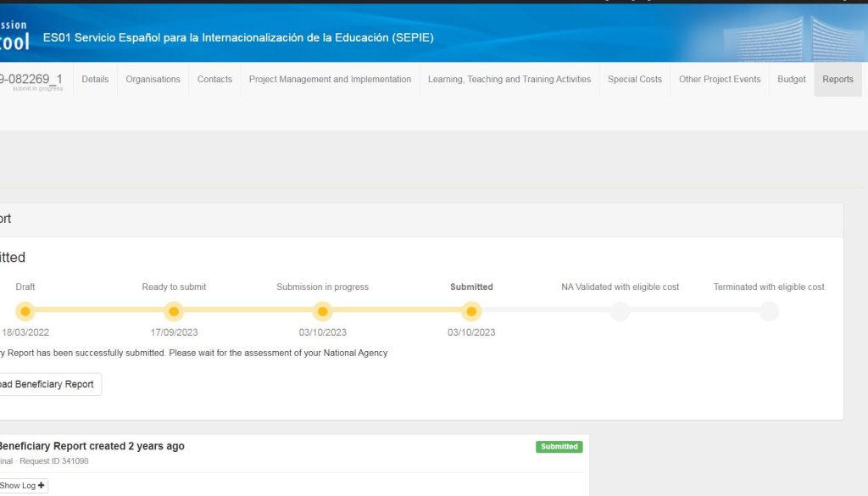The width and height of the screenshot is (868, 496).
Task: Open Learning, Teaching and Training Activities tab
Action: (509, 79)
